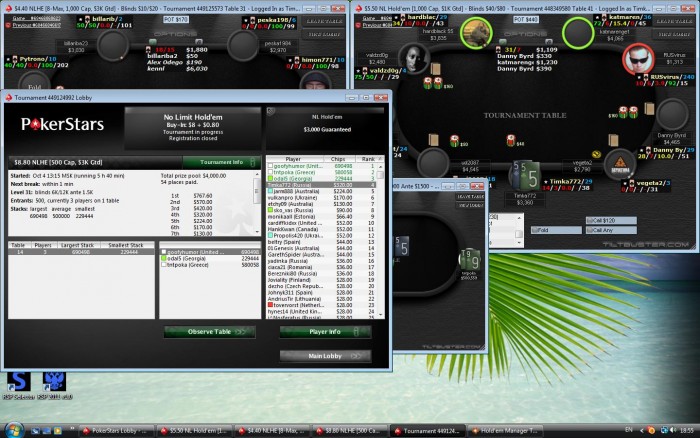This screenshot has width=700, height=438.
Task: Sort the tables list by Largest Stack header
Action: point(77,245)
